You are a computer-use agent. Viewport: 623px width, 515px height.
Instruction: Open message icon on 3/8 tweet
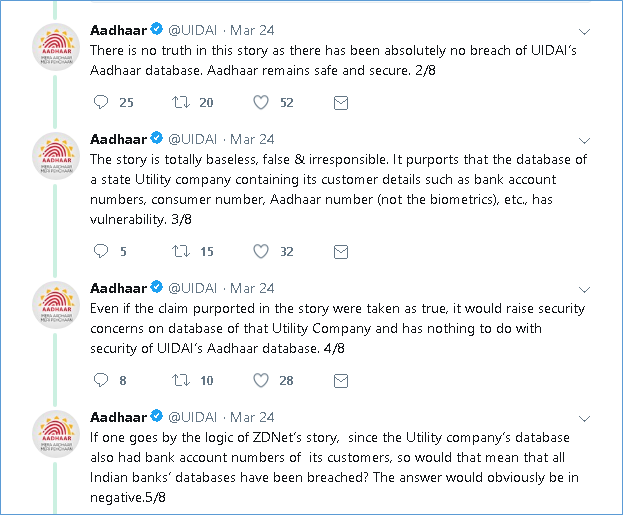[341, 252]
